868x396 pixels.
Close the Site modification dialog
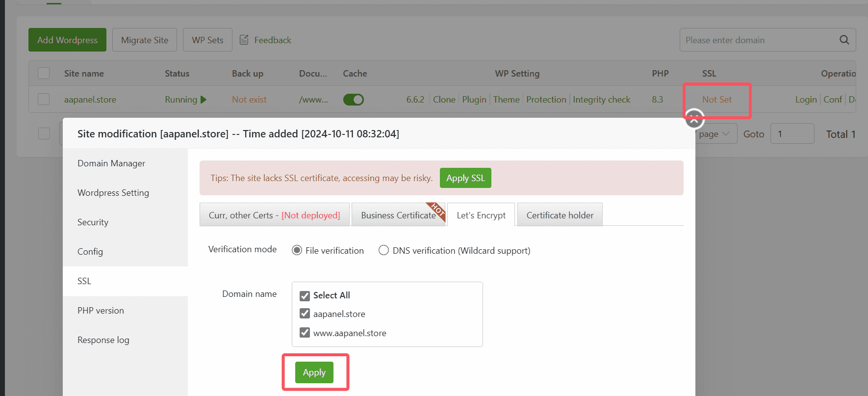click(694, 118)
